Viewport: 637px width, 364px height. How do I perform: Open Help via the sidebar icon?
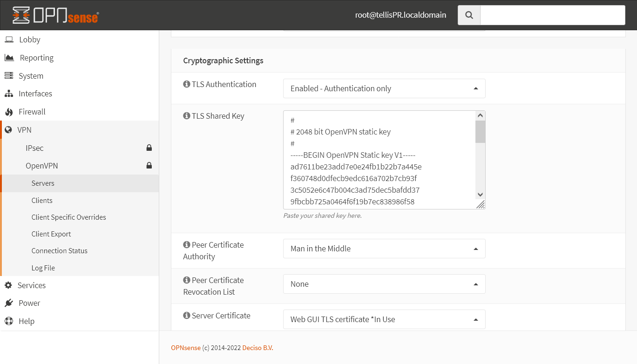point(9,321)
